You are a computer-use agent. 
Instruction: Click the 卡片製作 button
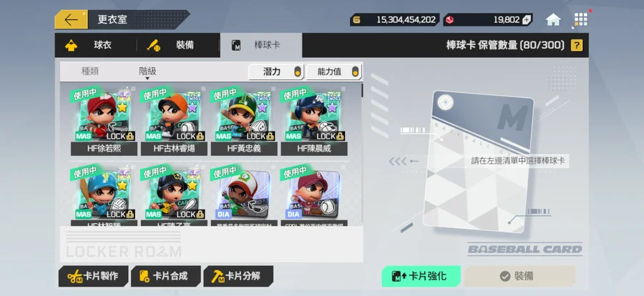point(93,276)
